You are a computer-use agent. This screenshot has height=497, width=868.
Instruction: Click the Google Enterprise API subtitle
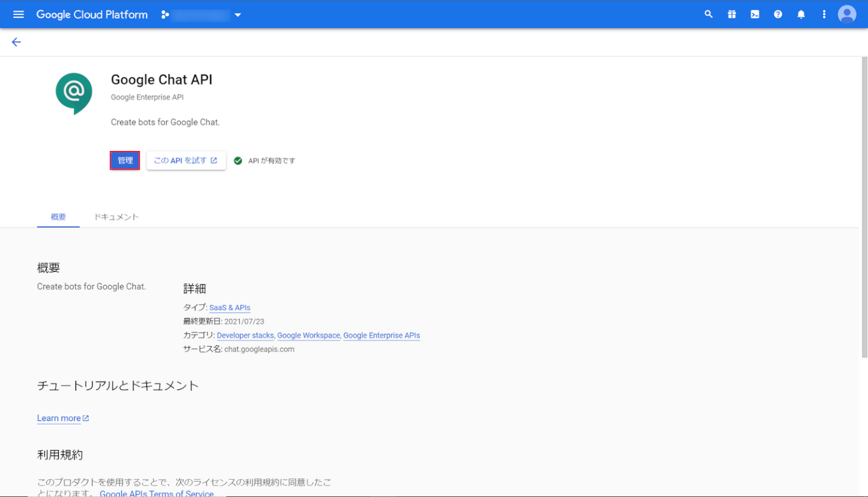click(x=147, y=98)
